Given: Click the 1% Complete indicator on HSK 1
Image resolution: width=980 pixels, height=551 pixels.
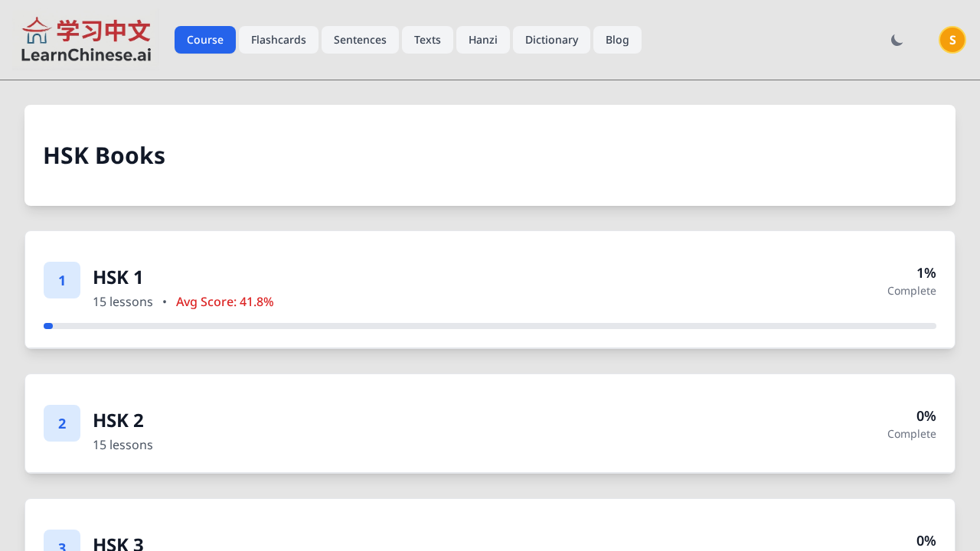Looking at the screenshot, I should 912,282.
